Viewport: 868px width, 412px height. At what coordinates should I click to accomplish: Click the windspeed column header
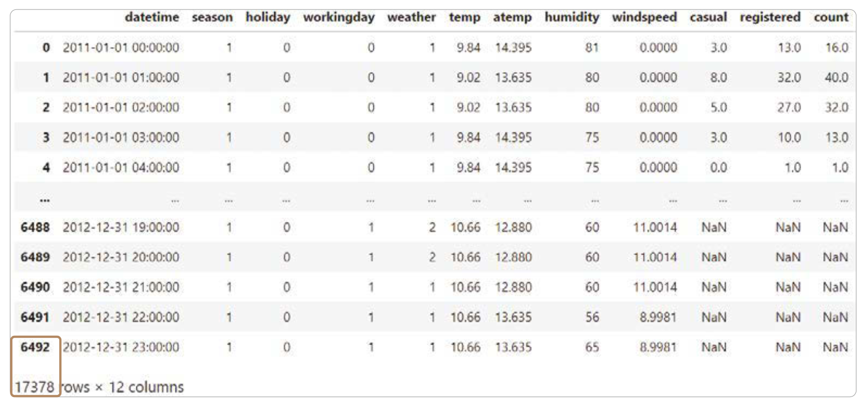pyautogui.click(x=644, y=18)
